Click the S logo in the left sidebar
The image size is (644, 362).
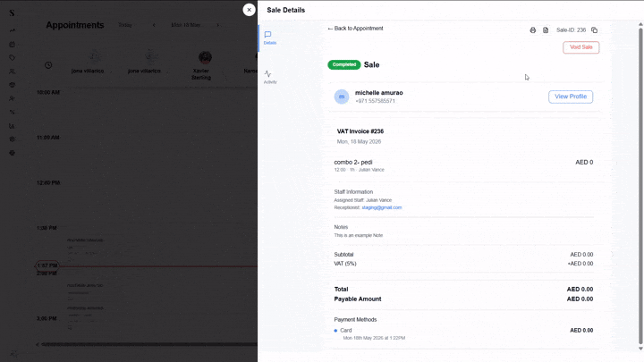12,13
